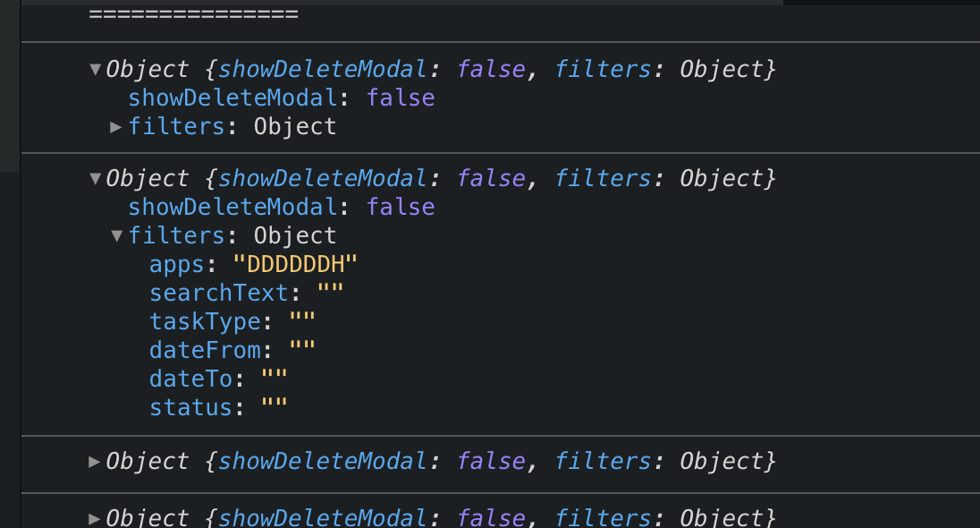Image resolution: width=980 pixels, height=528 pixels.
Task: Select the dateTo property key
Action: pyautogui.click(x=190, y=379)
